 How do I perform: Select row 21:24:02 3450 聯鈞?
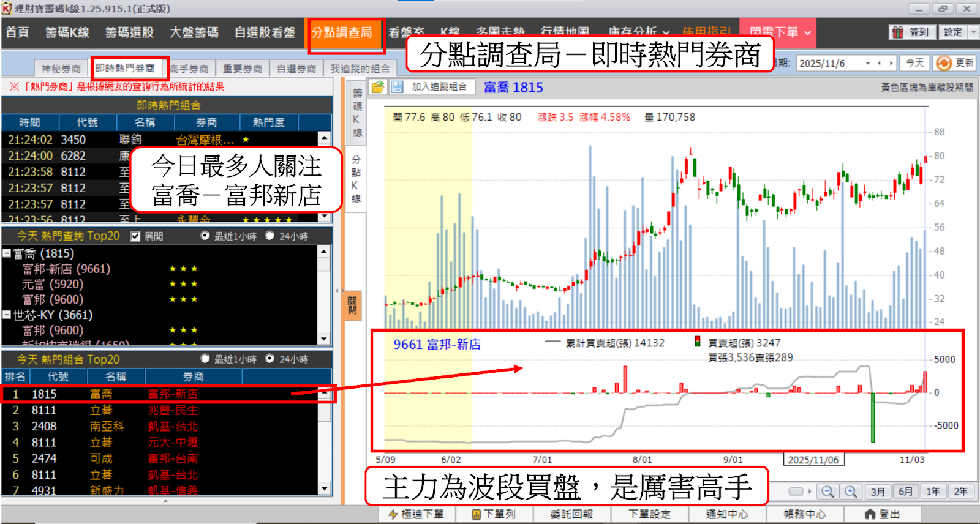click(159, 140)
